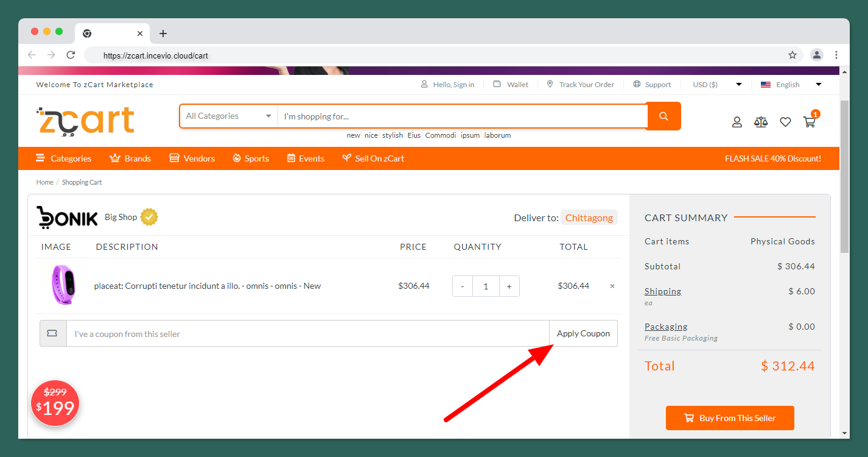Click the compare scales icon
Screen dimensions: 868x457
[761, 122]
